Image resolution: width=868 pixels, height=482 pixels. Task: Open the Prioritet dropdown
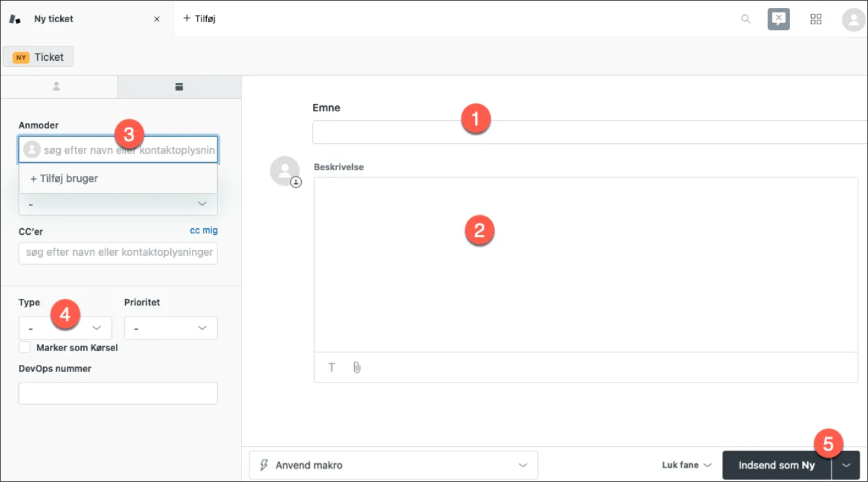click(170, 328)
